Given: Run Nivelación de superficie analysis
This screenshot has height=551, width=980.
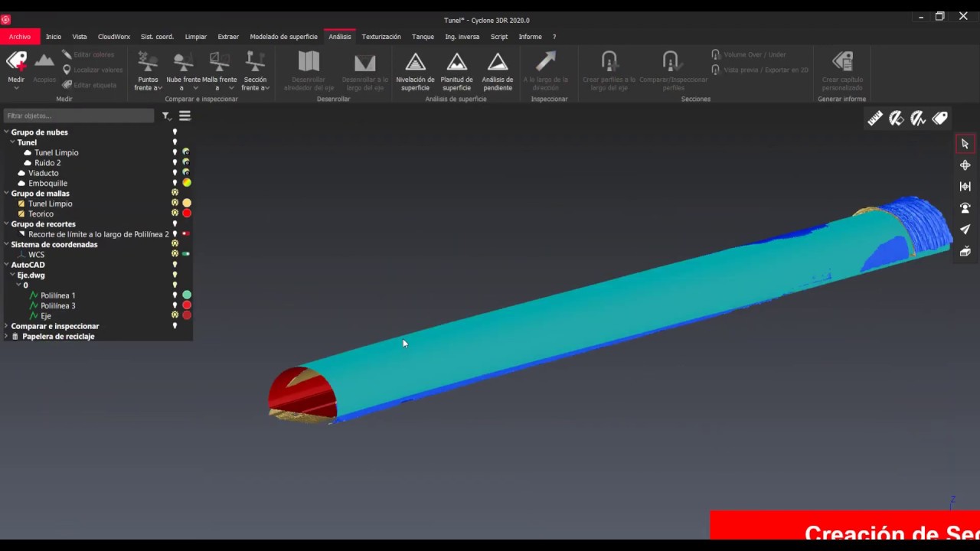Looking at the screenshot, I should 415,70.
